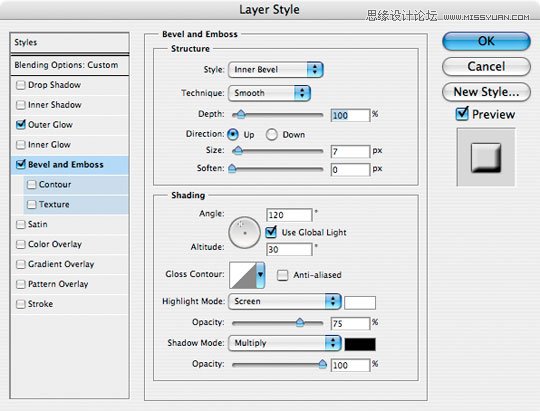The image size is (540, 411).
Task: Click the style preview thumbnail box
Action: 486,157
